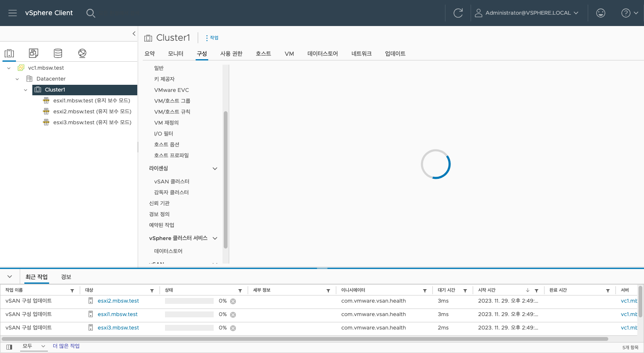Open the 호스트 프로파일 configuration item
This screenshot has height=353, width=644.
click(171, 155)
